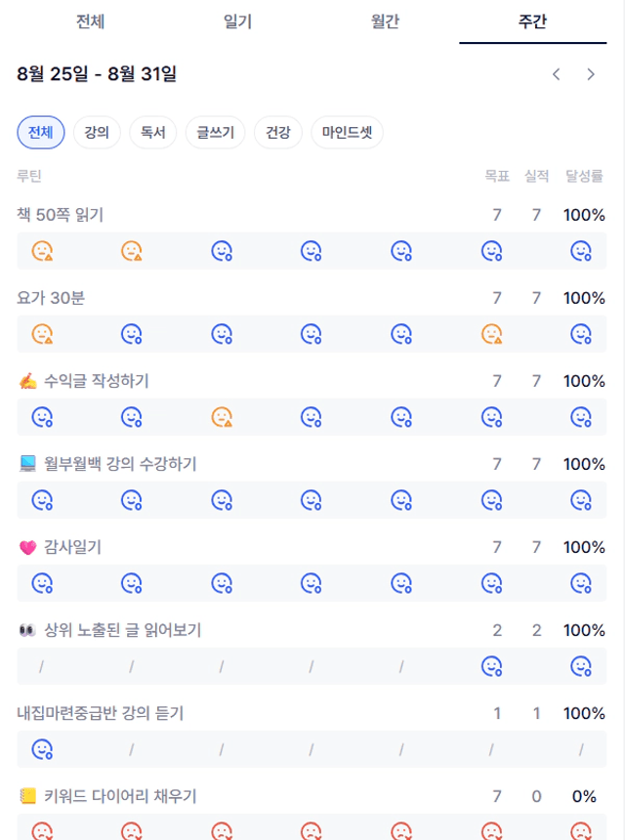Filter routines by 건강 chip
The image size is (625, 840).
[278, 132]
